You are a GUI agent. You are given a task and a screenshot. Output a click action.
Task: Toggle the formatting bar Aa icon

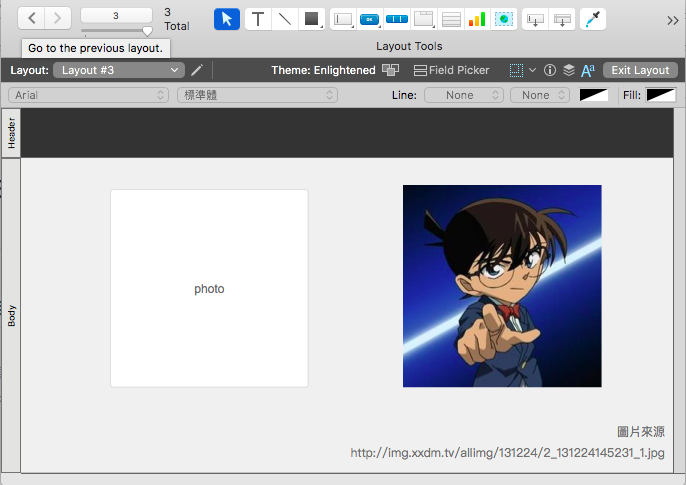point(588,70)
